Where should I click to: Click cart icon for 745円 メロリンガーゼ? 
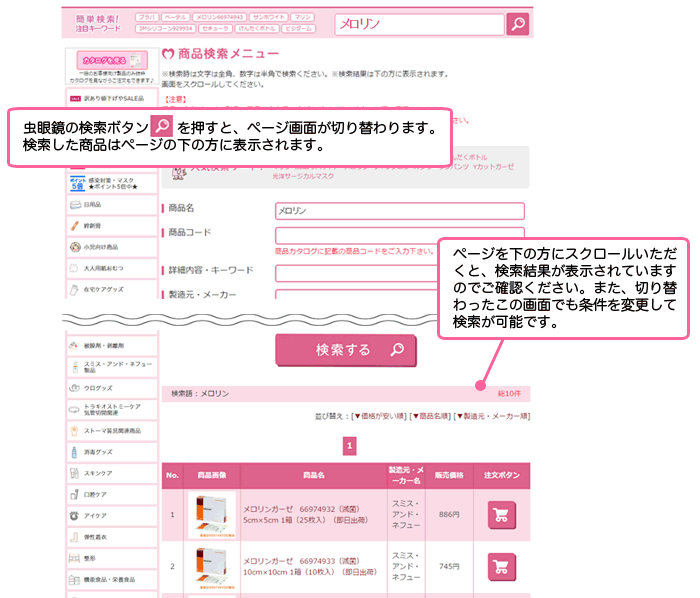[501, 567]
